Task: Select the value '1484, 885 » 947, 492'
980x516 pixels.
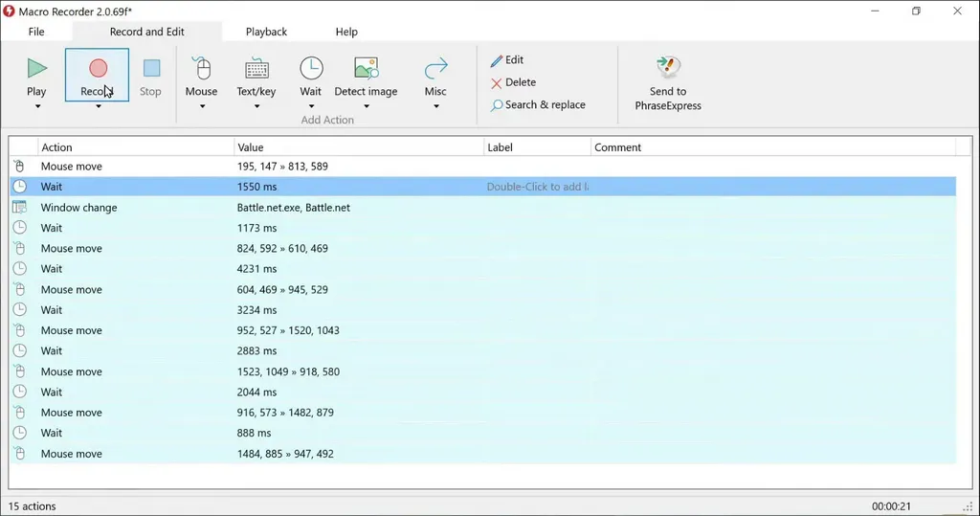Action: click(x=285, y=454)
